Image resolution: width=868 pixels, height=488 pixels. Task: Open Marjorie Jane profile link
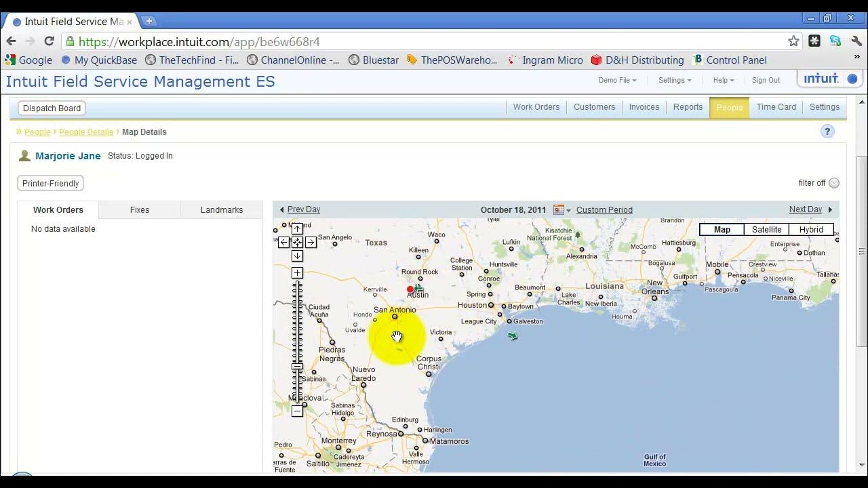coord(68,156)
